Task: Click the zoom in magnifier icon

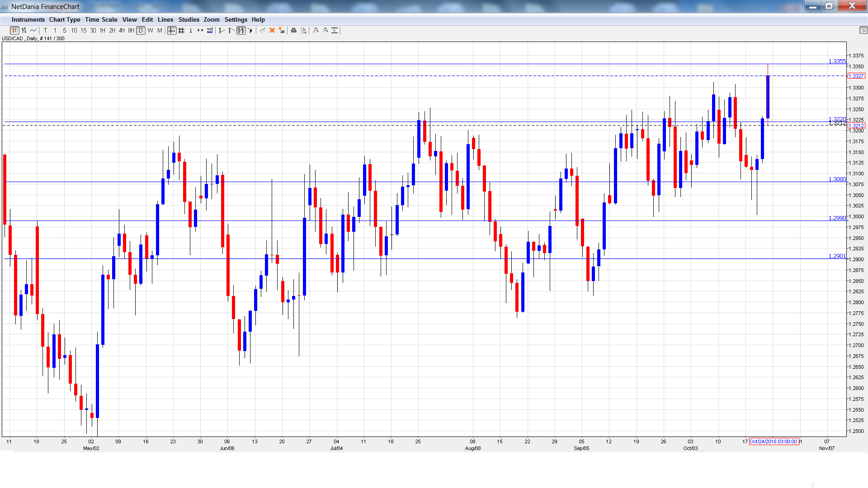Action: (316, 30)
